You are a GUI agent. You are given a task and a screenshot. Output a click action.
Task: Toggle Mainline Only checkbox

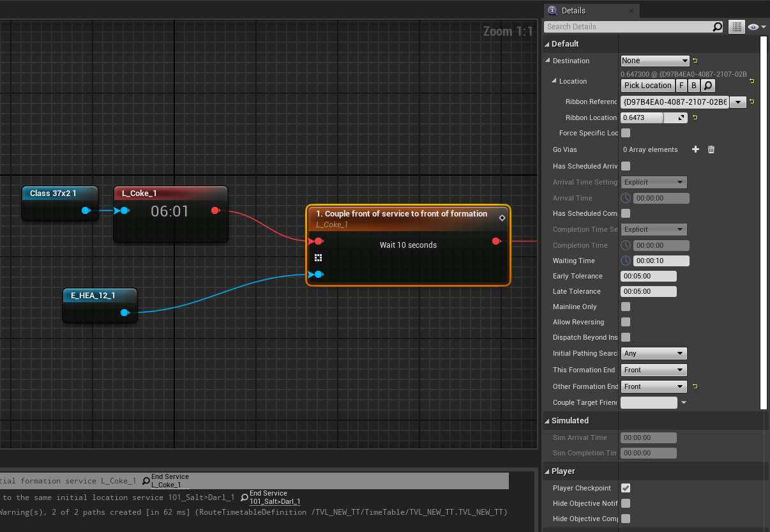pyautogui.click(x=626, y=307)
